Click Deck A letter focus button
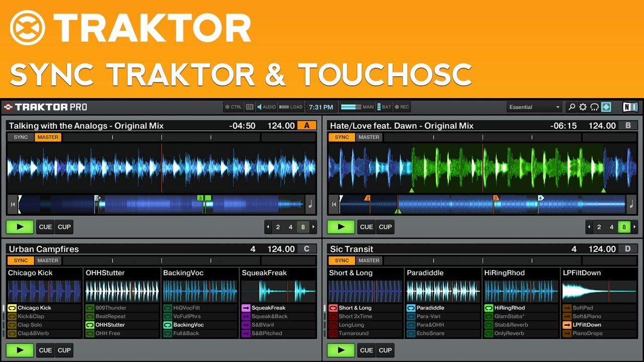Viewport: 644px width, 362px height. pos(307,126)
